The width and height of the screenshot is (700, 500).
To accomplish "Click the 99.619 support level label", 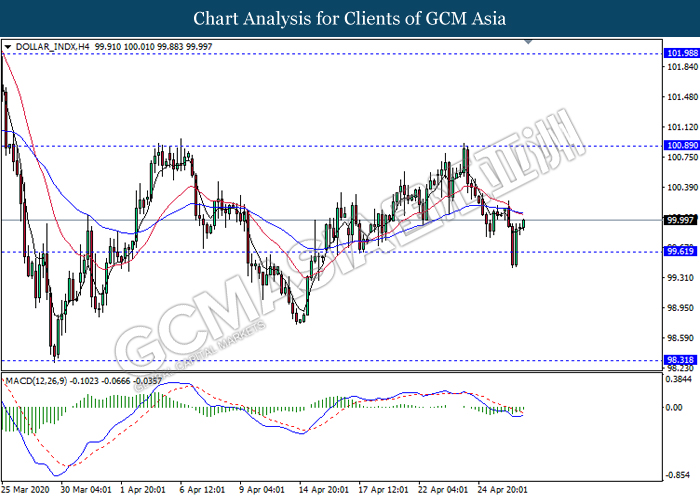I will click(680, 251).
